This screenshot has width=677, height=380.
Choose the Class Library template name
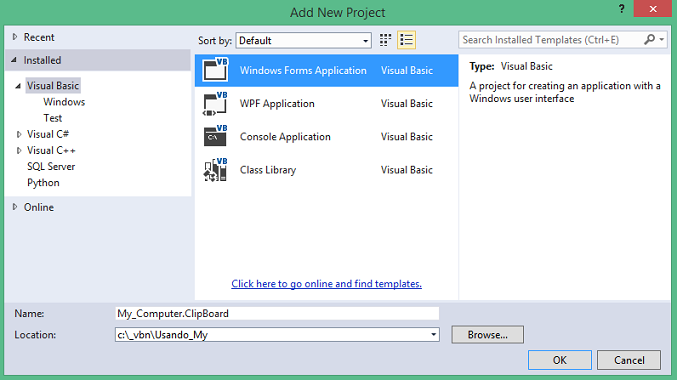point(268,170)
